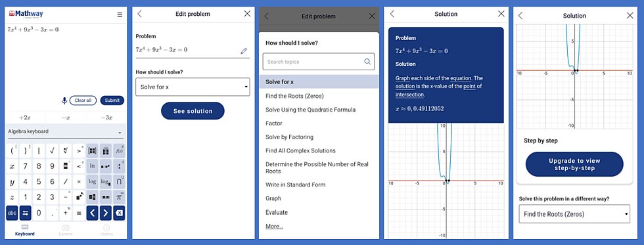Screen dimensions: 644x245
Task: Click the pencil edit problem icon
Action: [244, 51]
